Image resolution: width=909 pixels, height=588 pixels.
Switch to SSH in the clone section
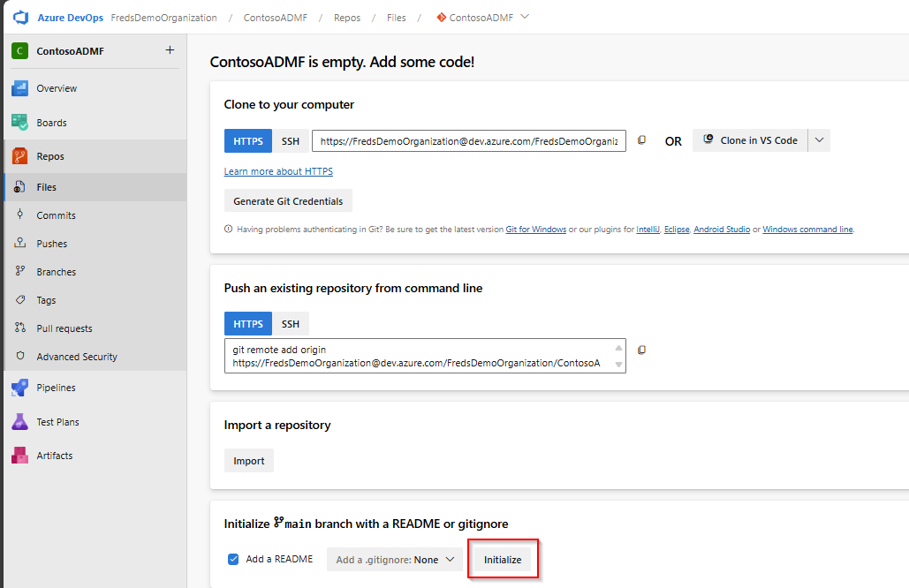point(290,139)
